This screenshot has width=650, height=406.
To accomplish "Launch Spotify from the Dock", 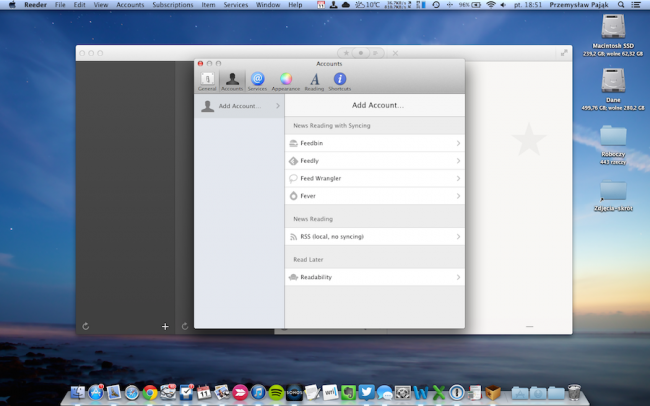I will tap(276, 392).
